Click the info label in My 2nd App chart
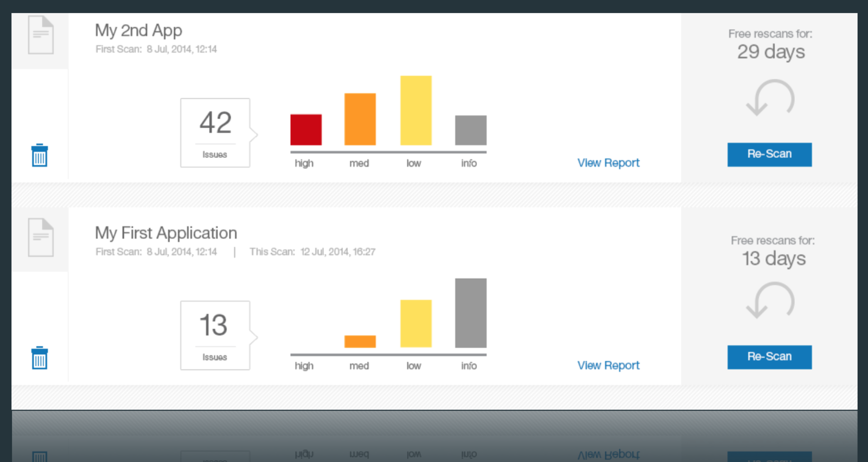This screenshot has height=462, width=868. (469, 163)
